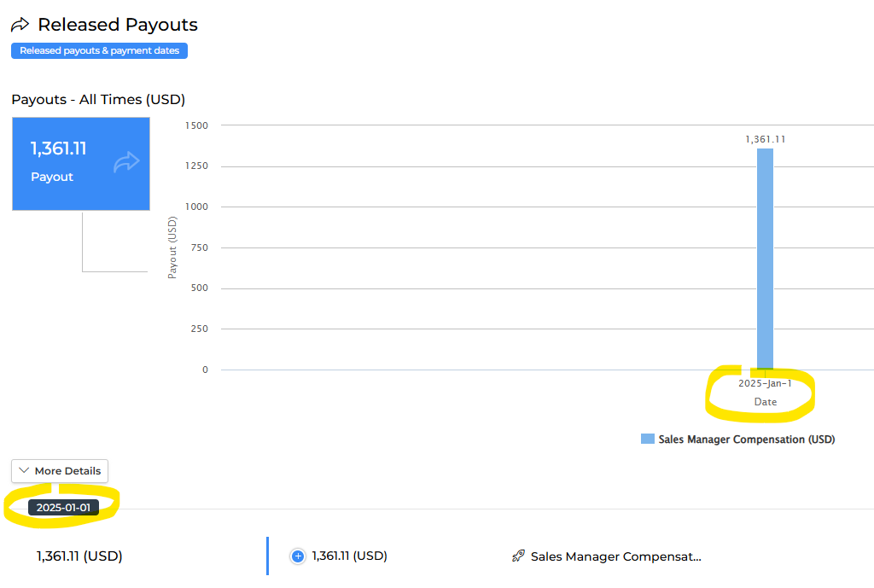
Task: Click the Sales Manager Compensat... row text
Action: click(x=615, y=556)
